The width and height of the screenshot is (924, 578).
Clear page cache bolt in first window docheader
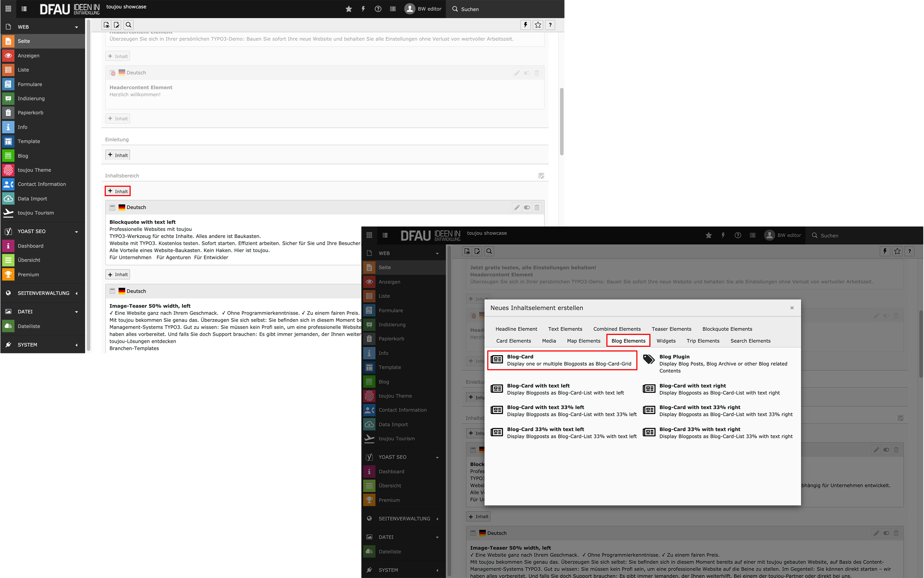click(x=526, y=25)
